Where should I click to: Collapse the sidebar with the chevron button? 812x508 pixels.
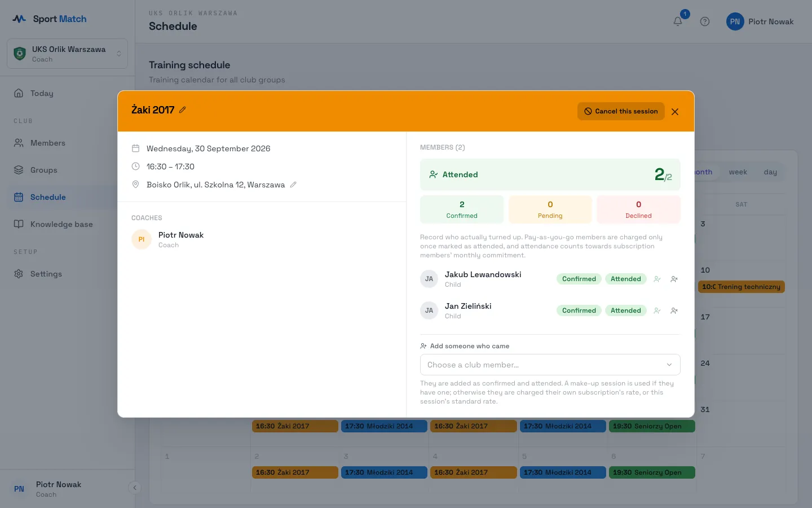coord(134,488)
